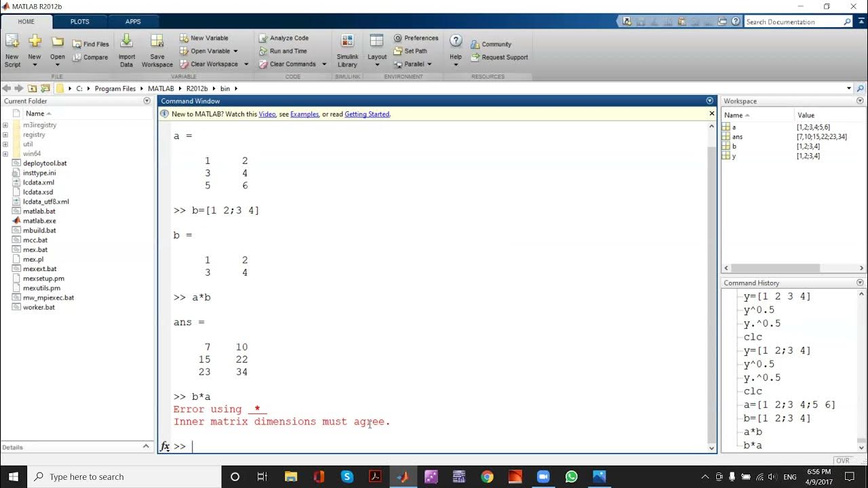Screen dimensions: 868x488
Task: Click Analyze Code in the ribbon
Action: [283, 38]
